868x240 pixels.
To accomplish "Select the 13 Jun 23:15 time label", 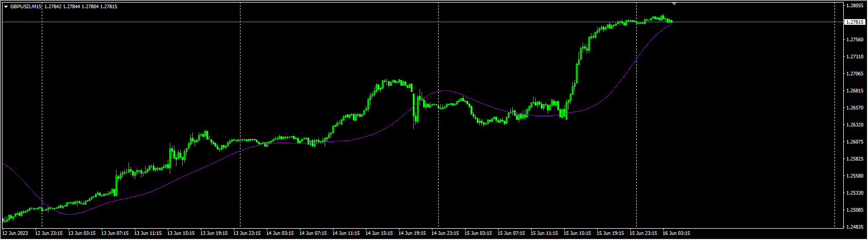I will 246,233.
